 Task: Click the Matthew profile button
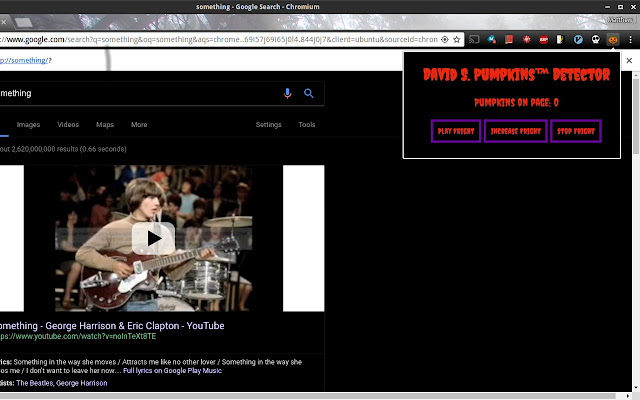click(x=620, y=20)
